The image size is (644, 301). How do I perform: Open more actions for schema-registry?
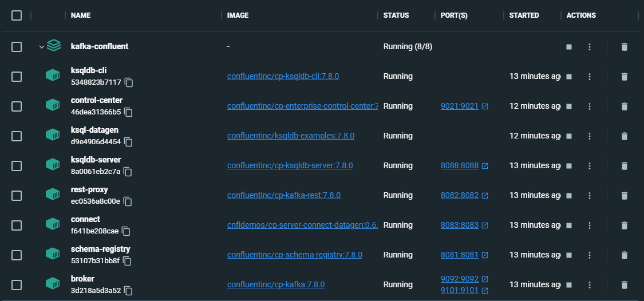[590, 255]
